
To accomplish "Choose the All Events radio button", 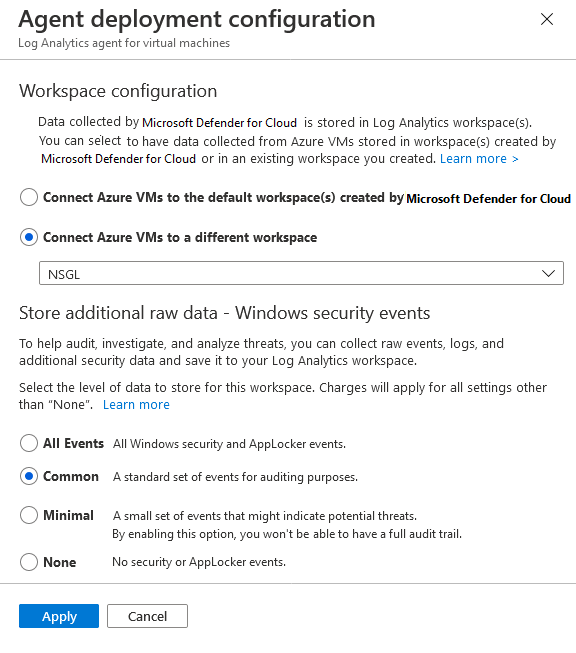I will coord(29,443).
